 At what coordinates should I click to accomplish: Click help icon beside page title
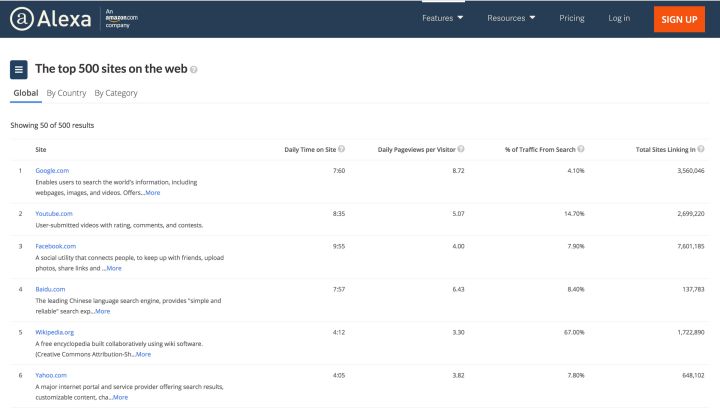coord(194,70)
